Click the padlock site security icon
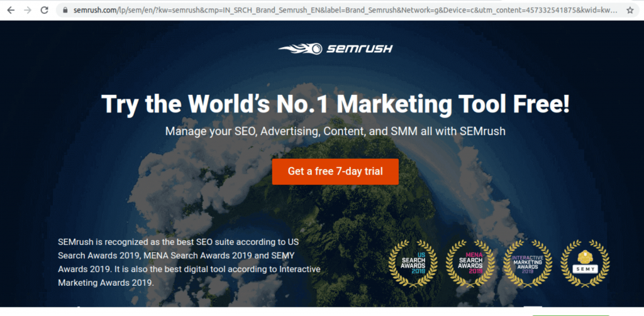644x316 pixels. (x=65, y=10)
